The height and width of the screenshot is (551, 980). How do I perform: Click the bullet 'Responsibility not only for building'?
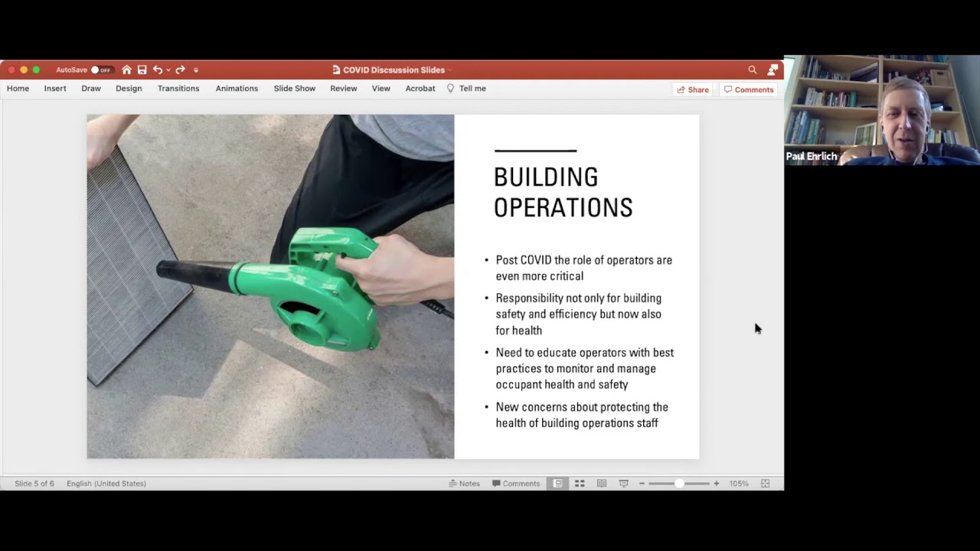[578, 314]
